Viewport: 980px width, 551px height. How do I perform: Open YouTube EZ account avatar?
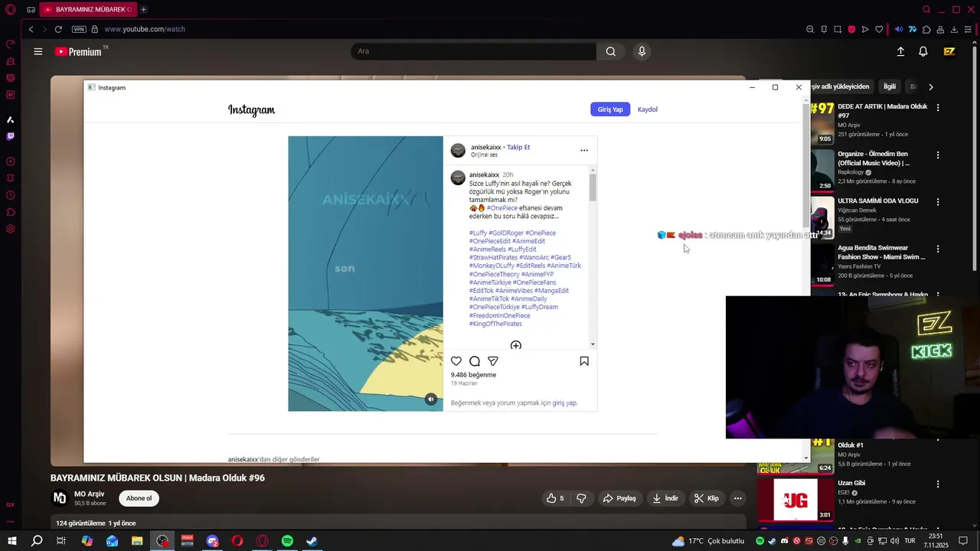click(x=949, y=51)
